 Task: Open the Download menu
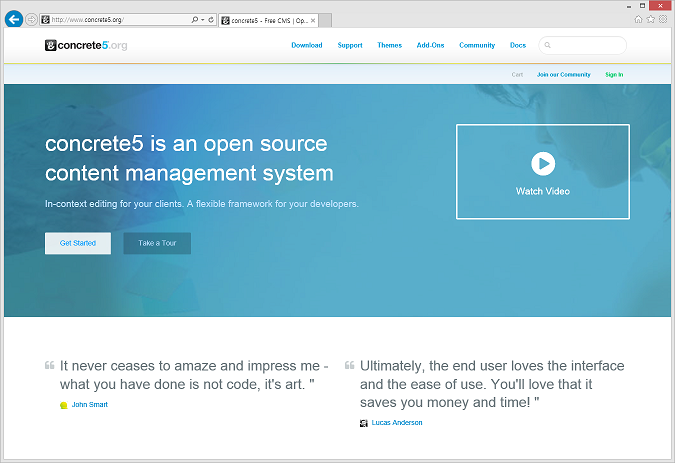(307, 45)
